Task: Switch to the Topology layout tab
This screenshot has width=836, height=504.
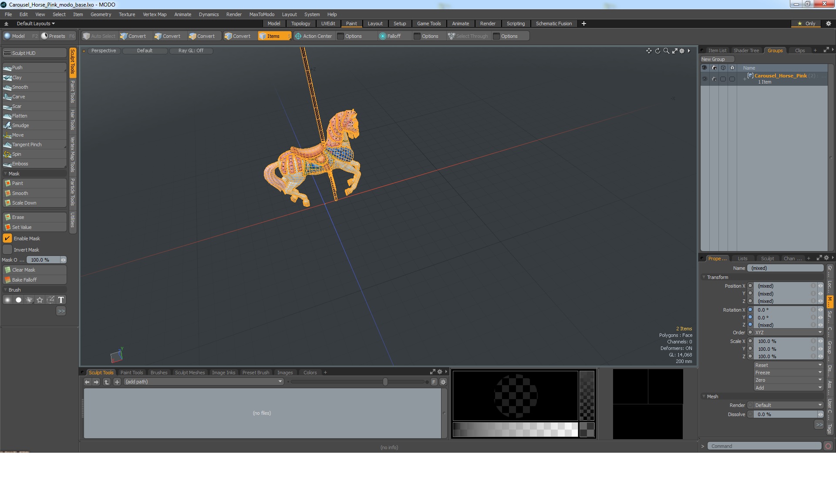Action: click(300, 24)
